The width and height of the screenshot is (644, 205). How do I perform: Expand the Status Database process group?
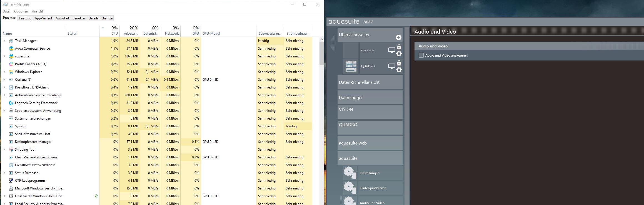(4, 173)
